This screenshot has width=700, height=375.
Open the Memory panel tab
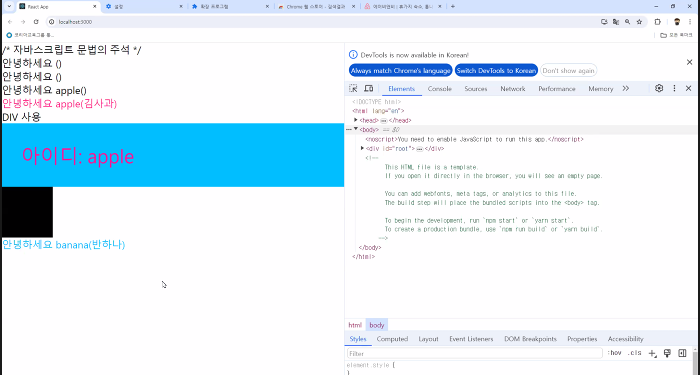click(x=600, y=89)
